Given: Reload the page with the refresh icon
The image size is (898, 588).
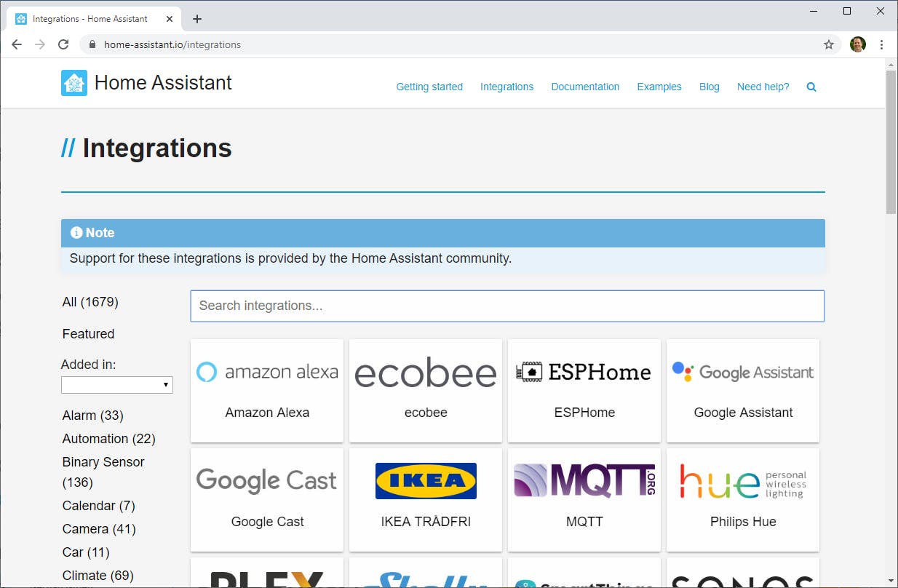Looking at the screenshot, I should (x=63, y=44).
